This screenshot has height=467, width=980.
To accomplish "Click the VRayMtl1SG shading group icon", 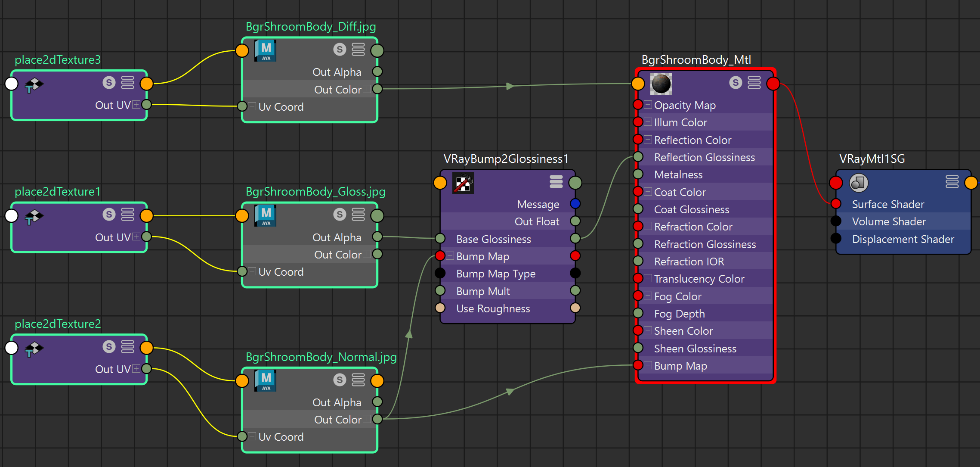I will click(859, 183).
